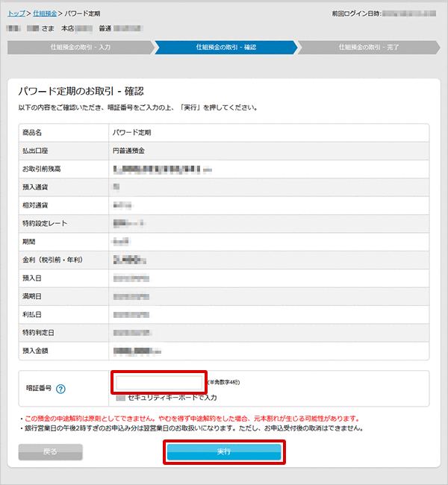Click the 払出口座 value 円普通預金

coord(129,150)
